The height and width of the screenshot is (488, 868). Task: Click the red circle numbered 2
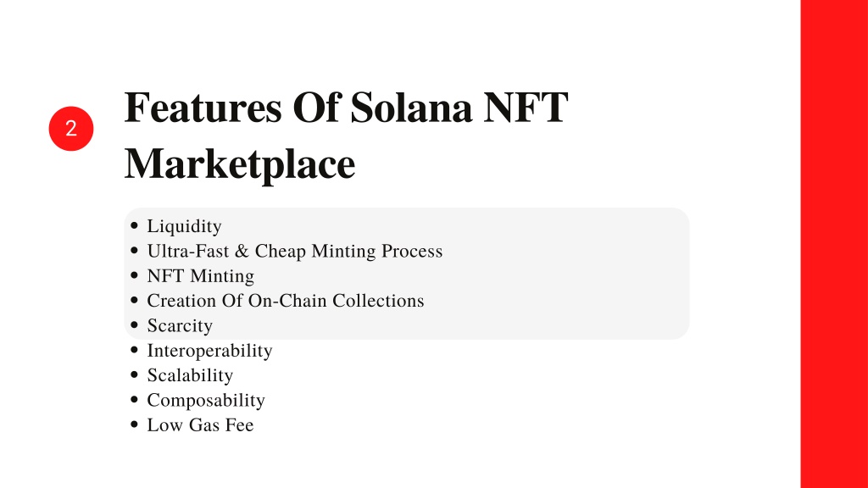click(x=71, y=129)
